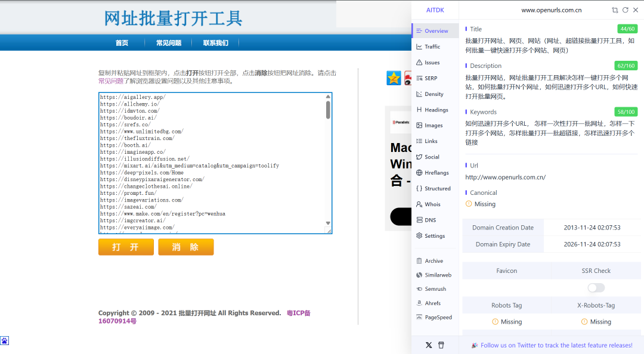
Task: Click the http://www.openurls.com.cn/ URL text
Action: click(505, 178)
